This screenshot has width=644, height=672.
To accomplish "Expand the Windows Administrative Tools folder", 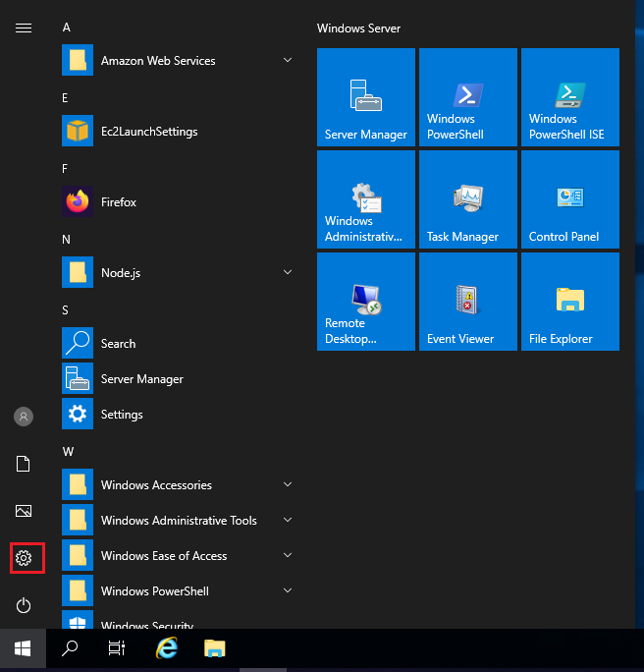I will click(179, 520).
